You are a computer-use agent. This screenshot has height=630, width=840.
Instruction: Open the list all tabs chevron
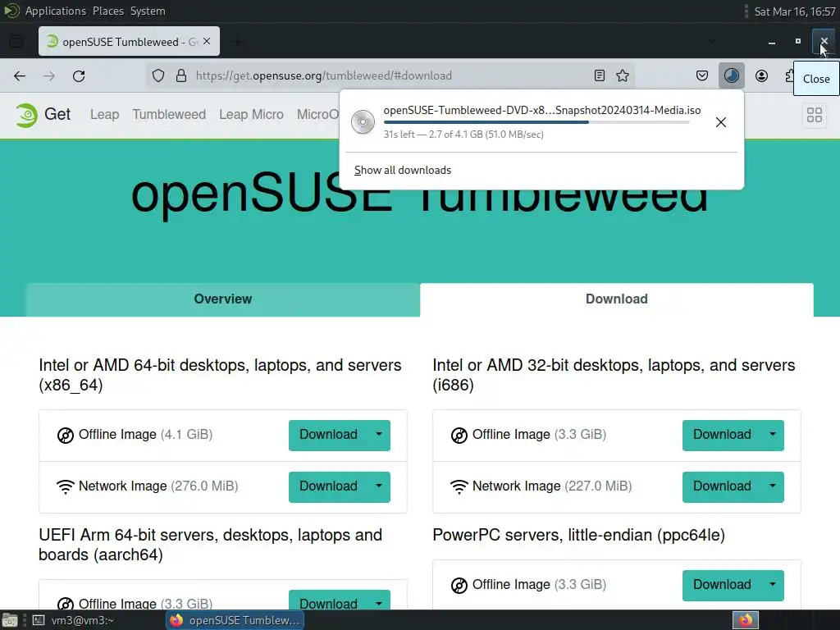tap(711, 41)
